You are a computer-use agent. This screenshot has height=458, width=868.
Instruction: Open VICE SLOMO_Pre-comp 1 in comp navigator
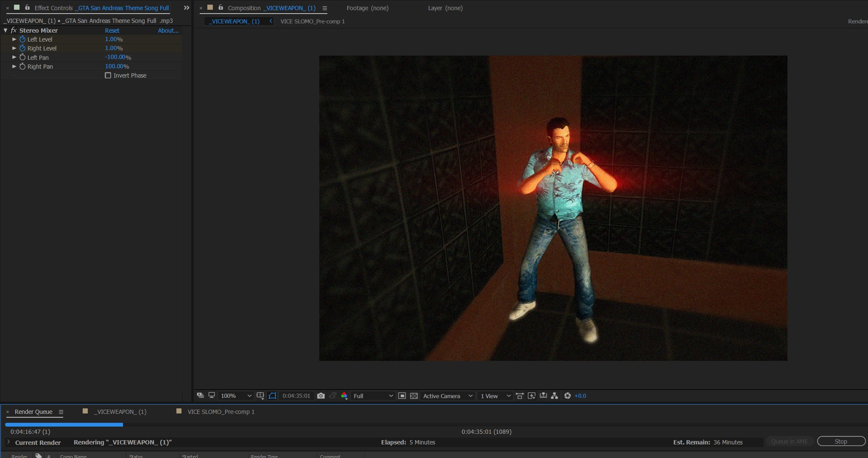313,21
